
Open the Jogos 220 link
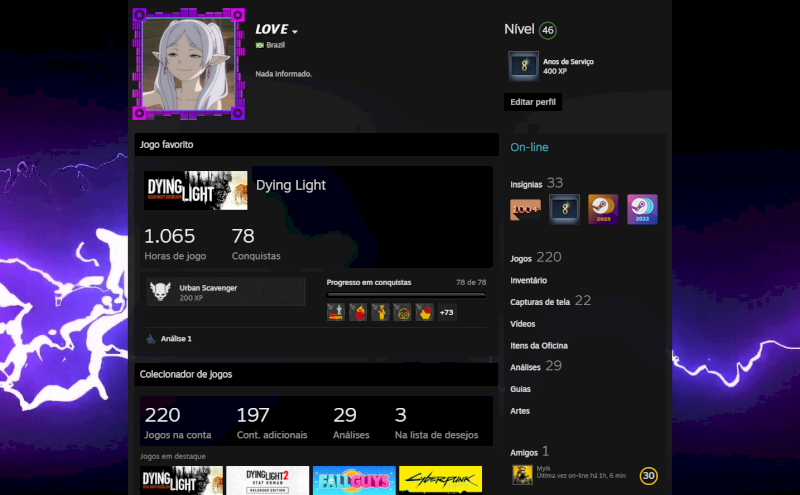[x=536, y=258]
